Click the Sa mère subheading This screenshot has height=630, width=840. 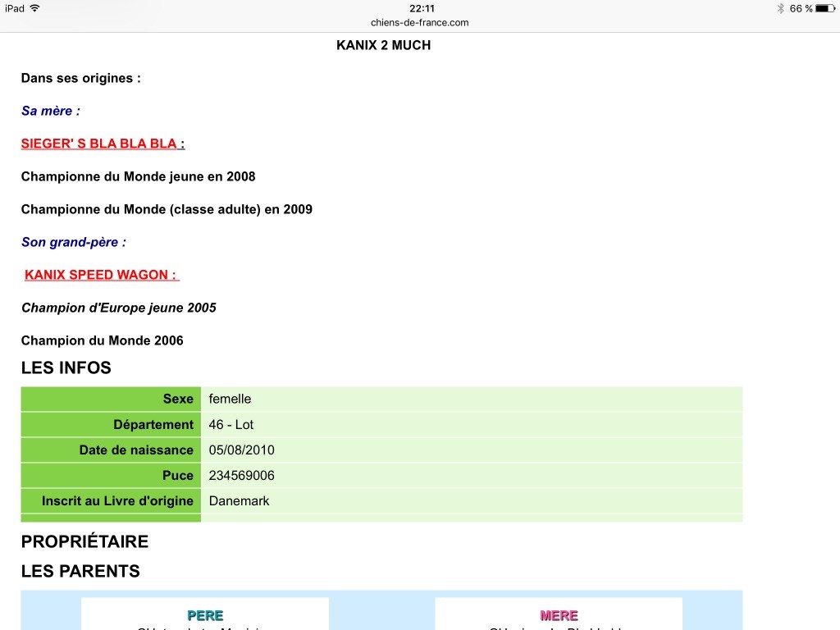(x=51, y=111)
